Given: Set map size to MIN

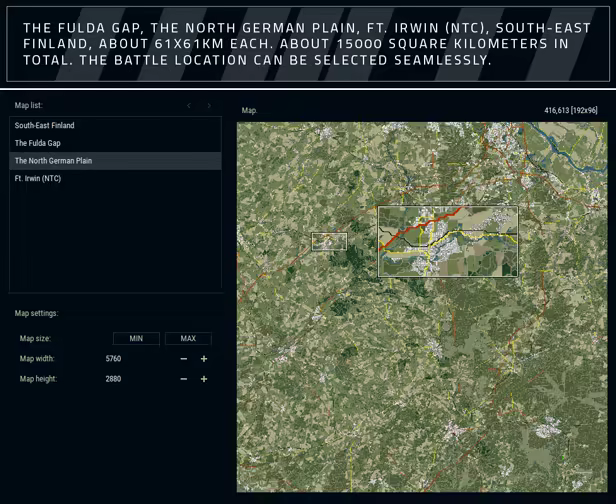Looking at the screenshot, I should (x=136, y=339).
